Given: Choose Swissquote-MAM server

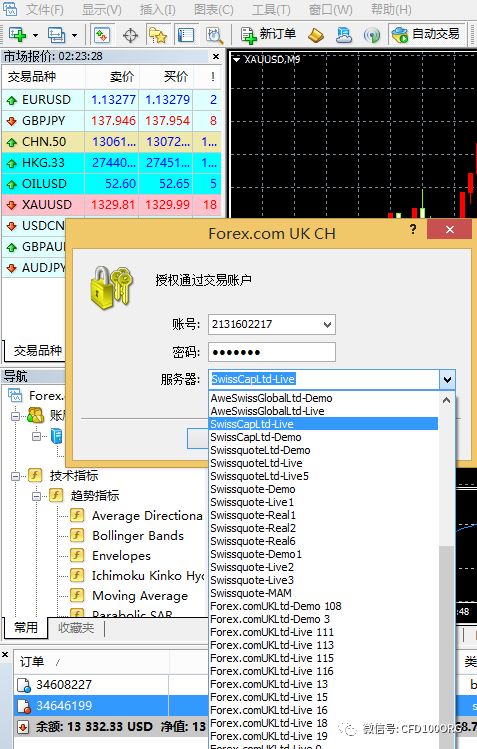Looking at the screenshot, I should click(x=324, y=593).
